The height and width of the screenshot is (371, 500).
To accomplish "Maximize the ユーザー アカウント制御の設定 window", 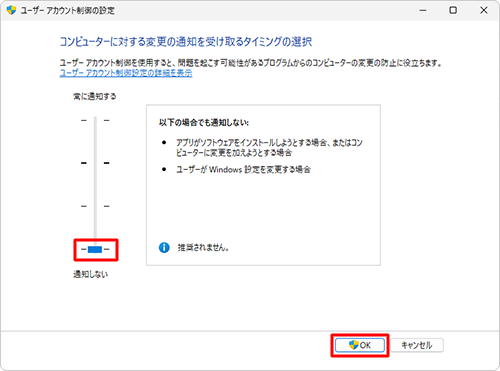I will 453,10.
